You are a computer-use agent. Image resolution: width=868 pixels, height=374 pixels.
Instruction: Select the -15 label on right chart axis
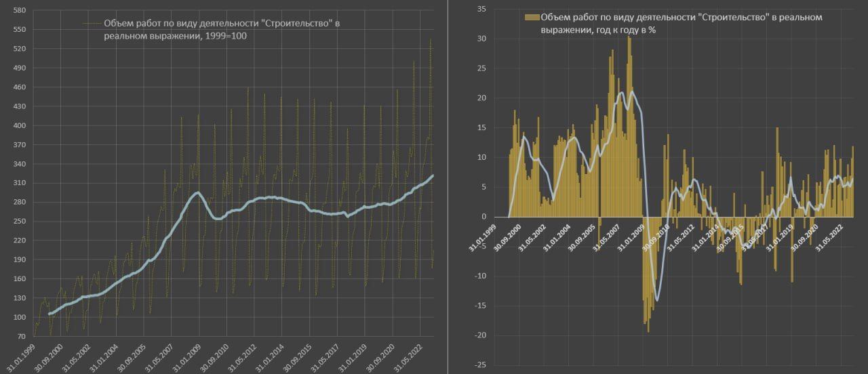pyautogui.click(x=481, y=306)
